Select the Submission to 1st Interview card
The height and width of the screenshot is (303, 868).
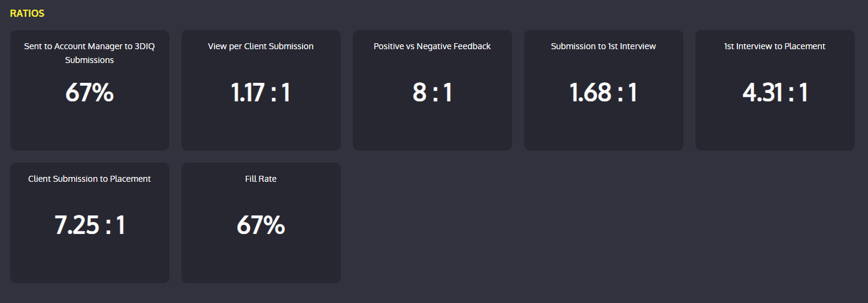click(x=604, y=90)
